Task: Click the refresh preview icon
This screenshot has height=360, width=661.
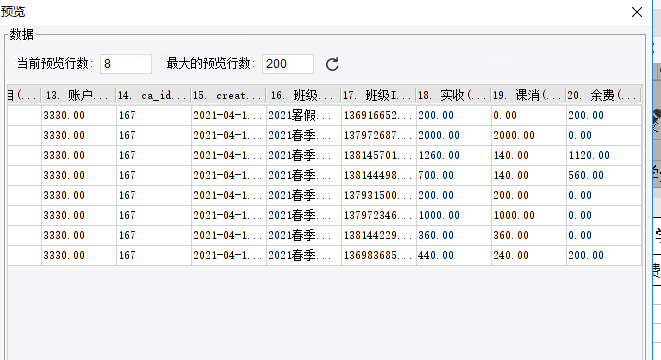Action: click(x=332, y=64)
